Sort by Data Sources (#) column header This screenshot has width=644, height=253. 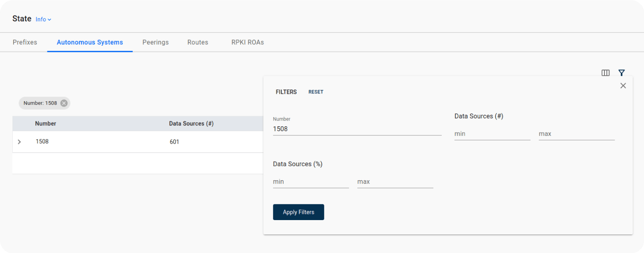point(191,123)
